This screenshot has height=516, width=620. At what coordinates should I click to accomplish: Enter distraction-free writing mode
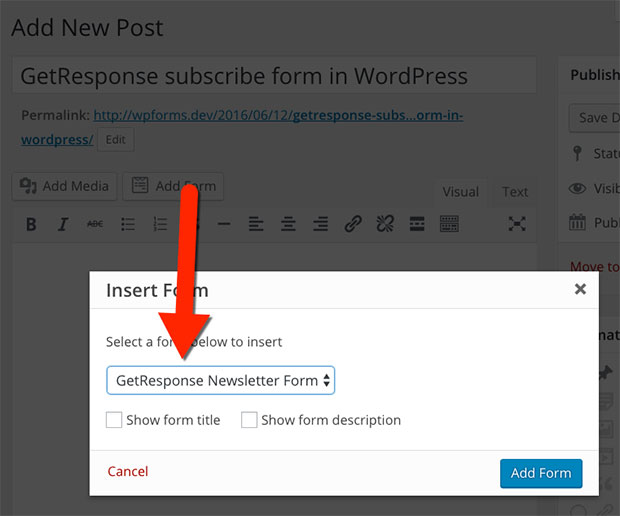(517, 224)
